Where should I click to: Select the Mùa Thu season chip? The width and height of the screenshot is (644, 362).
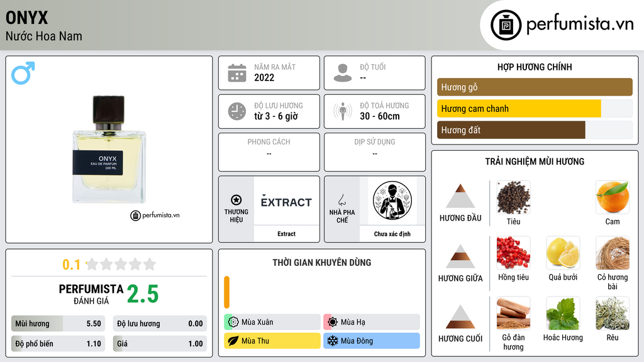(272, 341)
